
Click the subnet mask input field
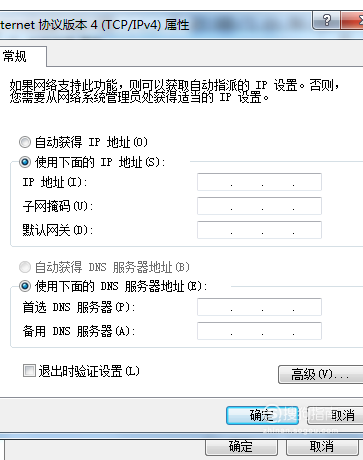tap(259, 206)
